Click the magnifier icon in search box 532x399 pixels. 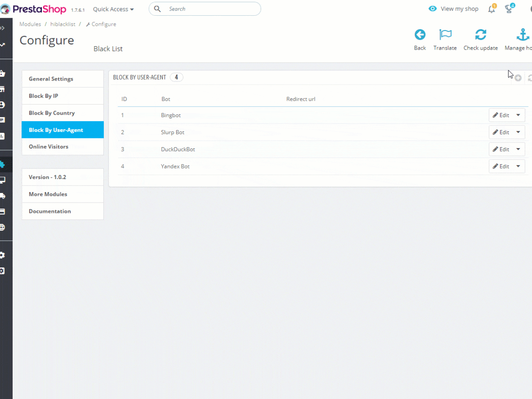tap(157, 9)
